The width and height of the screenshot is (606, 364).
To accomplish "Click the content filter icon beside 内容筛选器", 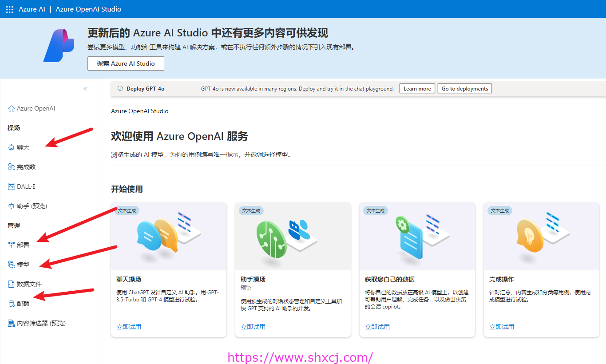I will click(x=12, y=323).
